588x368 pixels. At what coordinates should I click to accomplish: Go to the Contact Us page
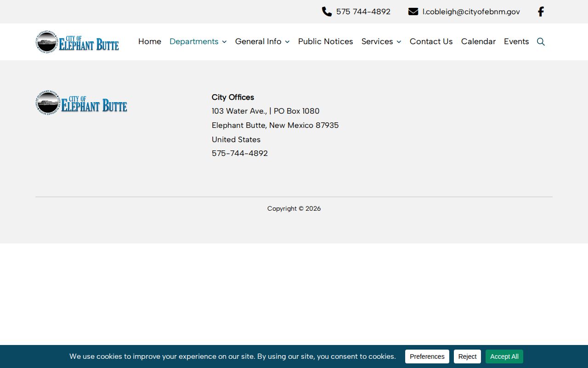click(x=431, y=41)
